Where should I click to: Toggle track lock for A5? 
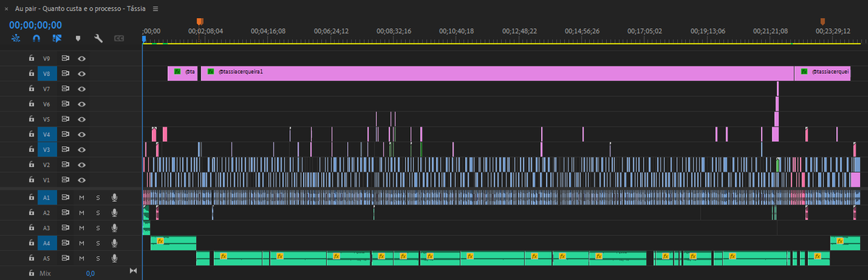(x=31, y=258)
